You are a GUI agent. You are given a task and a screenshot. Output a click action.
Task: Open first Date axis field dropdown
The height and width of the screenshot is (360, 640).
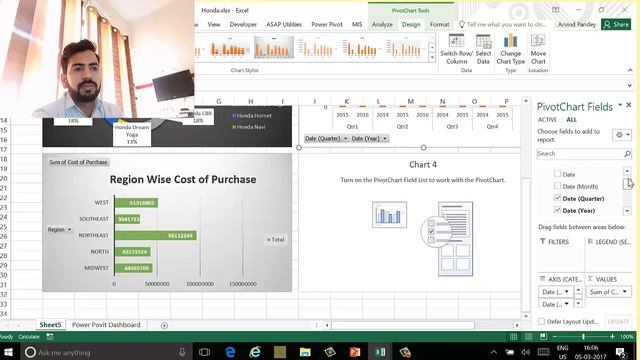pyautogui.click(x=567, y=292)
